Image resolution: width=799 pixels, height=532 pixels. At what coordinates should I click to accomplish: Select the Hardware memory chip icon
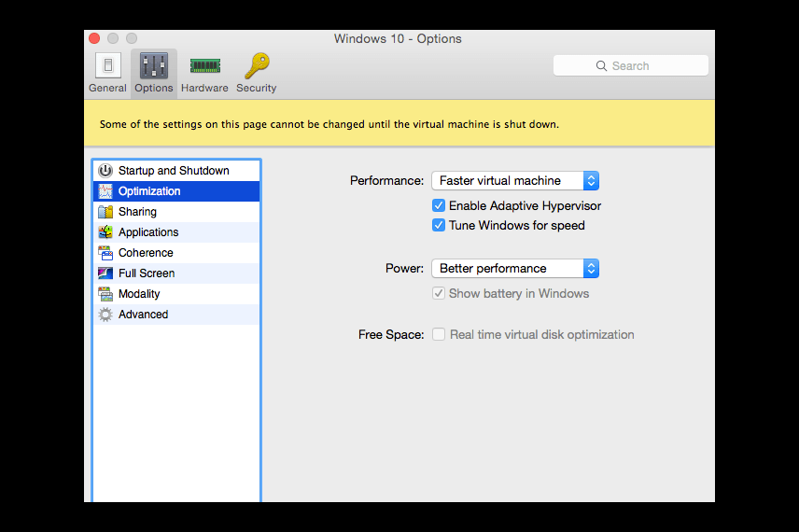point(204,65)
